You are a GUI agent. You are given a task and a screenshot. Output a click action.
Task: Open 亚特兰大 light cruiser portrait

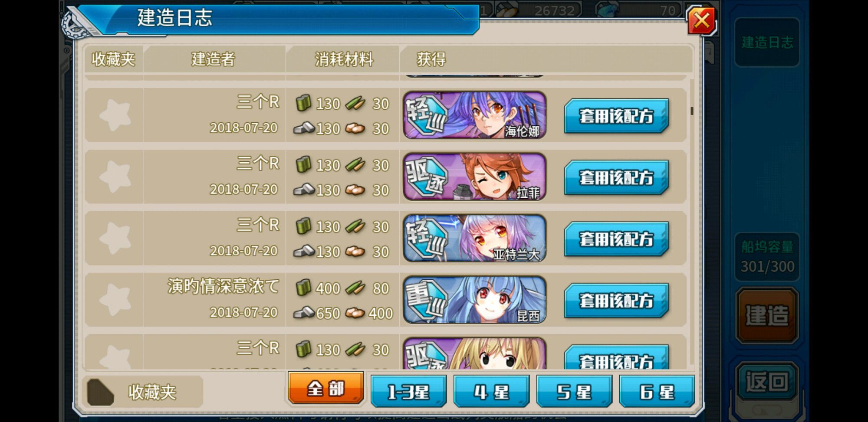tap(474, 238)
